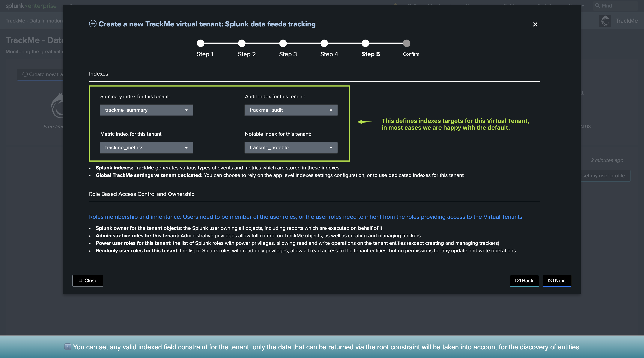Select the Step 5 wizard marker
The image size is (644, 358).
point(365,43)
